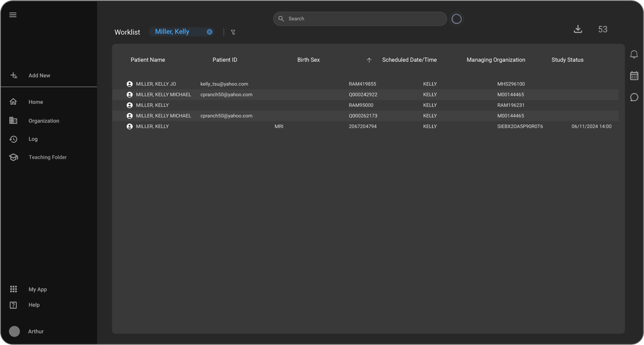Click the circular icon beside search
This screenshot has height=345, width=644.
(x=456, y=19)
